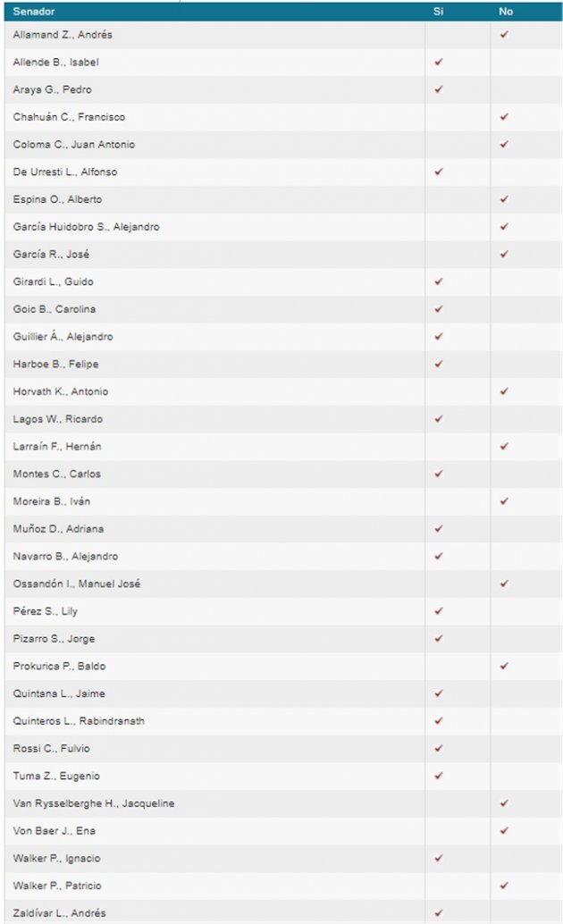Click the Si checkmark for Girardi L., Guido

tap(438, 281)
